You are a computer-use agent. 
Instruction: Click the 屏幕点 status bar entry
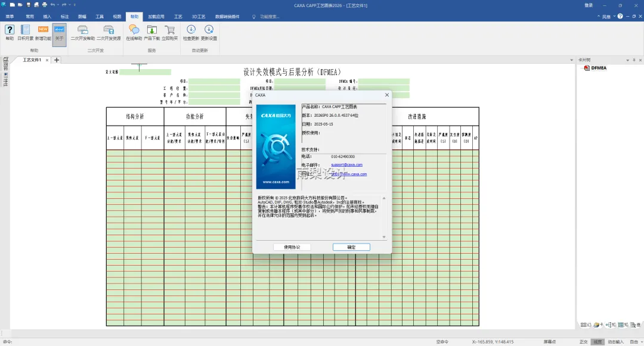[550, 342]
